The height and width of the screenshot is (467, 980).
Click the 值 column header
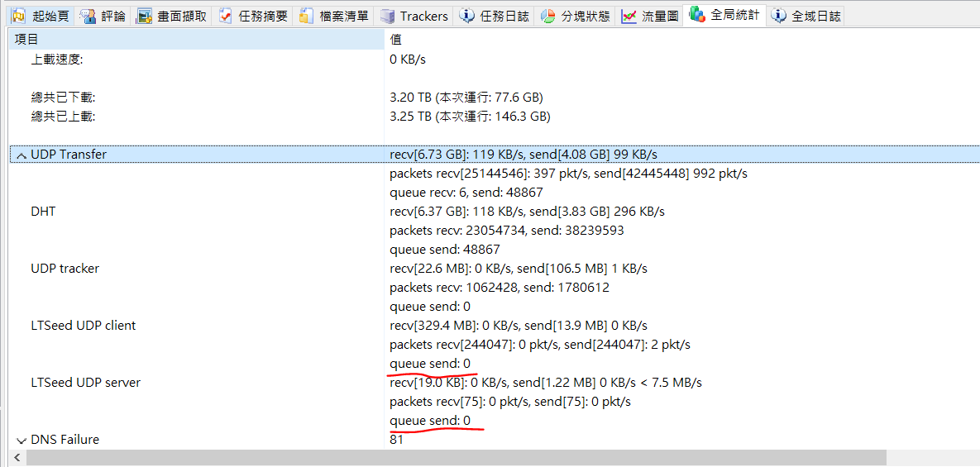tap(682, 40)
